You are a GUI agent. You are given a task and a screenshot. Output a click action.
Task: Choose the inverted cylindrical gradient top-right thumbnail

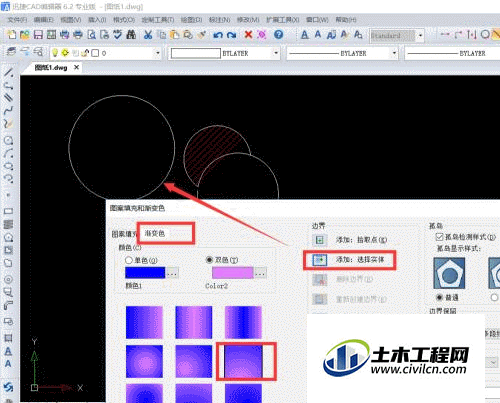(243, 322)
